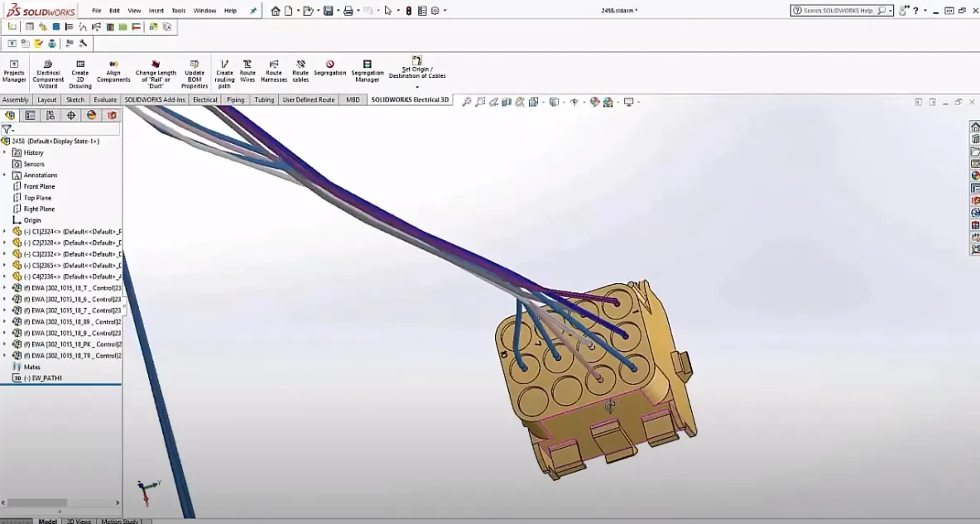Expand the EWA 302_1015_18_PK node
The height and width of the screenshot is (524, 980).
4,344
